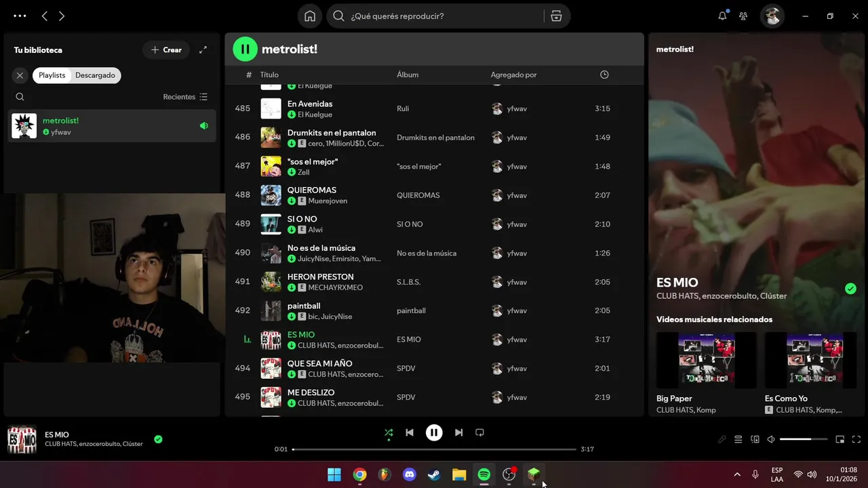The width and height of the screenshot is (868, 488).
Task: Toggle saved checkmark in now-playing panel
Action: (850, 289)
